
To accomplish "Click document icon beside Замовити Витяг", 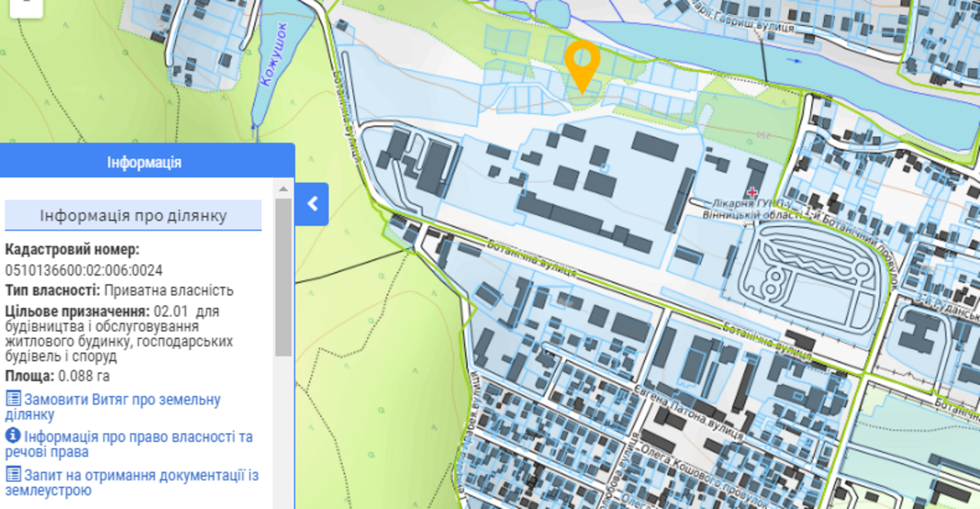I will point(13,399).
